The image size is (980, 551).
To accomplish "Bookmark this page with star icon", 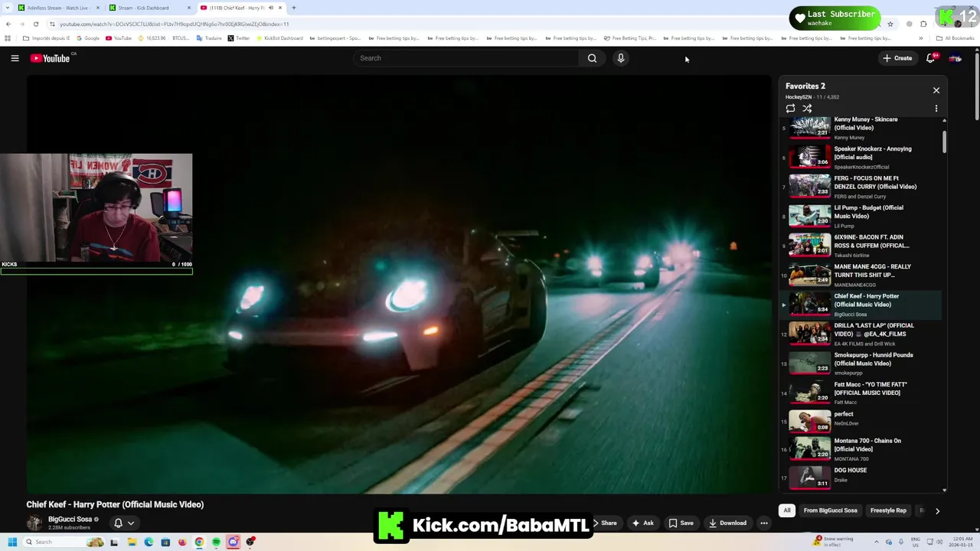I will tap(890, 24).
